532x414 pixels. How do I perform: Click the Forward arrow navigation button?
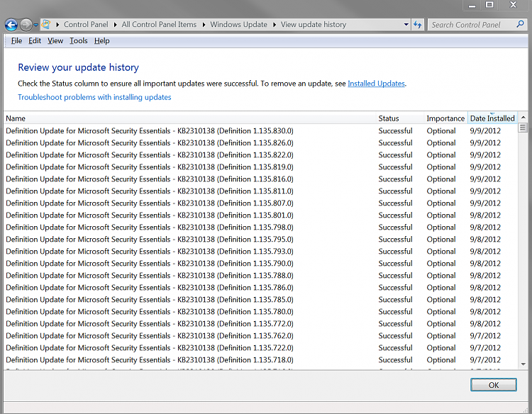[26, 25]
